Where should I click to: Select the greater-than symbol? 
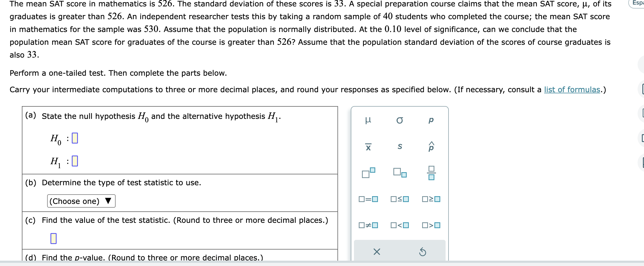(431, 225)
